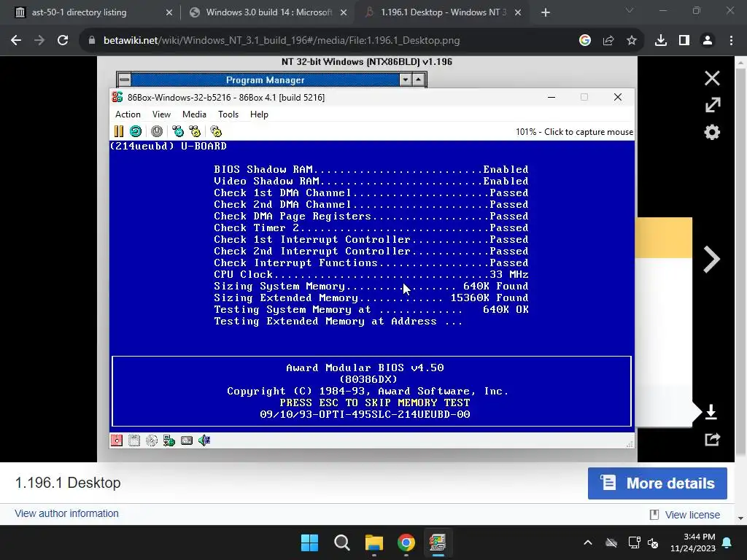
Task: Click the second floppy drive status icon
Action: pos(134,440)
